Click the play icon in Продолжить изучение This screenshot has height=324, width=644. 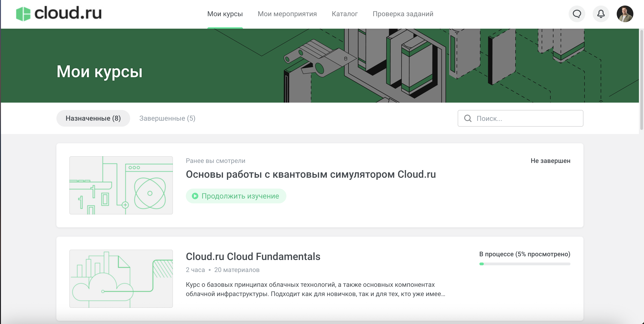(x=195, y=196)
